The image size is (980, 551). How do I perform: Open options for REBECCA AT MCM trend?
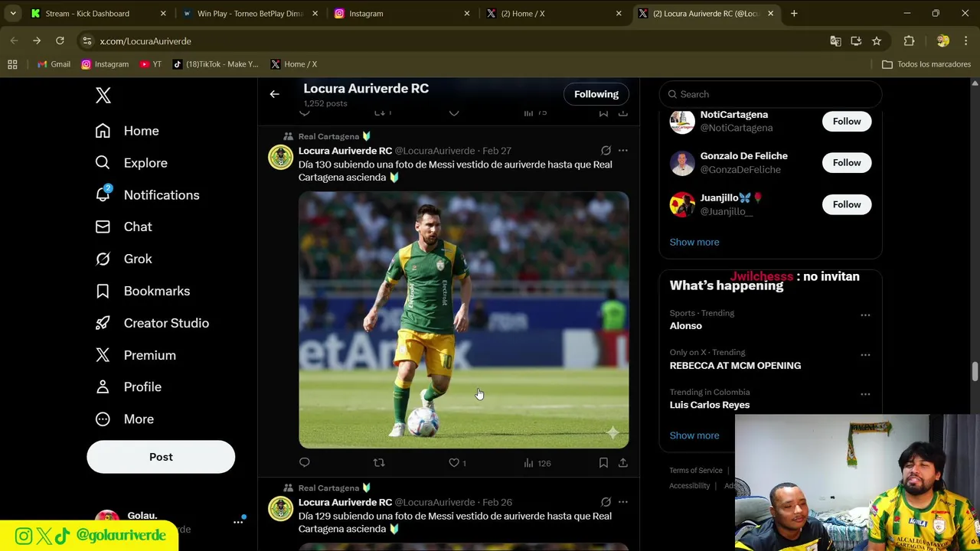pyautogui.click(x=865, y=355)
